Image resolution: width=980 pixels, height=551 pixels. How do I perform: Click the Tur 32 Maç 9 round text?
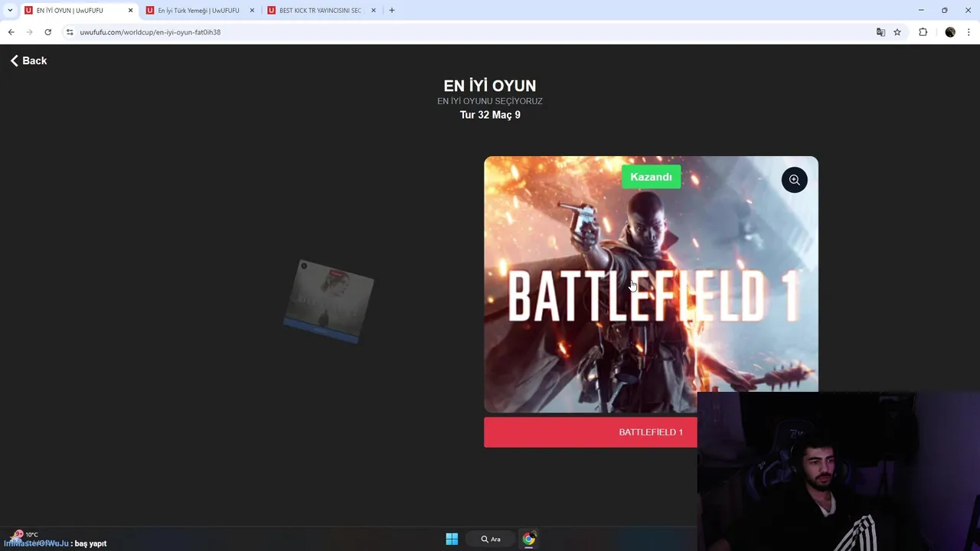click(490, 115)
